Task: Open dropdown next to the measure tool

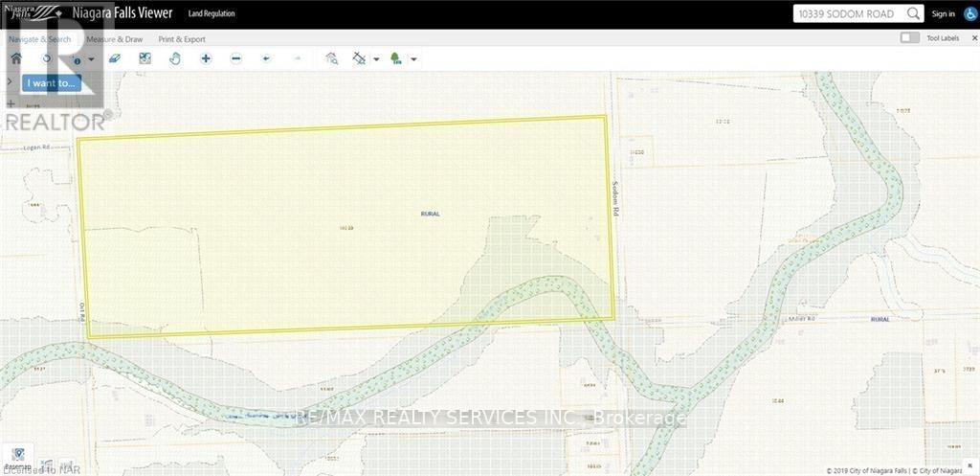Action: pyautogui.click(x=376, y=59)
